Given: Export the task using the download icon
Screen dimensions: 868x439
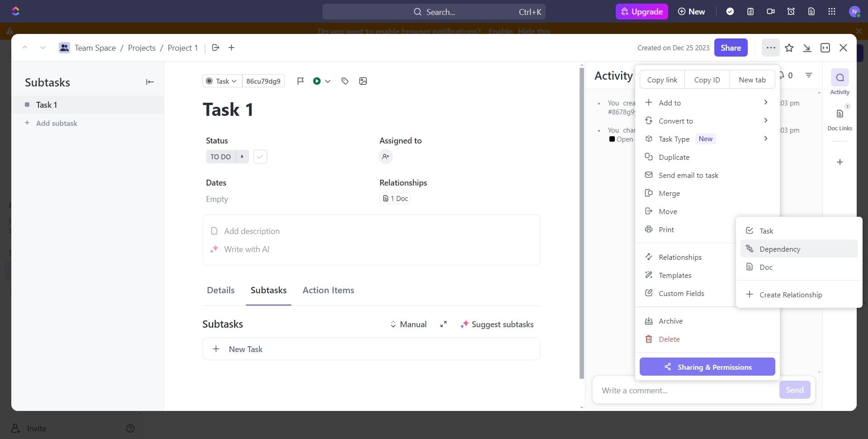Looking at the screenshot, I should (x=807, y=48).
